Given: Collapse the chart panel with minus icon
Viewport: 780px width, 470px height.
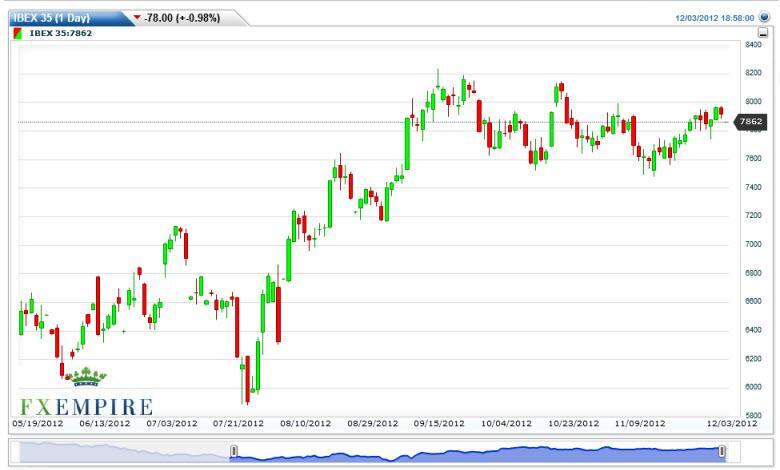Looking at the screenshot, I should pos(763,32).
